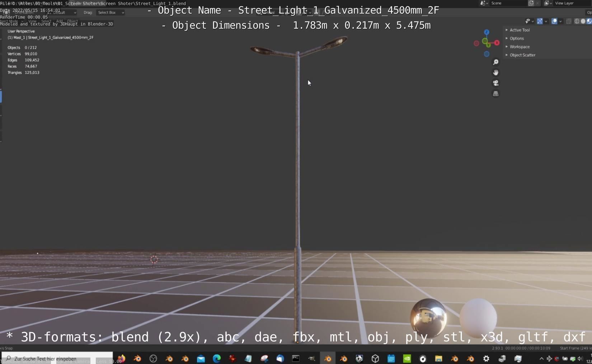
Task: Click the red X axis on gizmo
Action: (497, 43)
